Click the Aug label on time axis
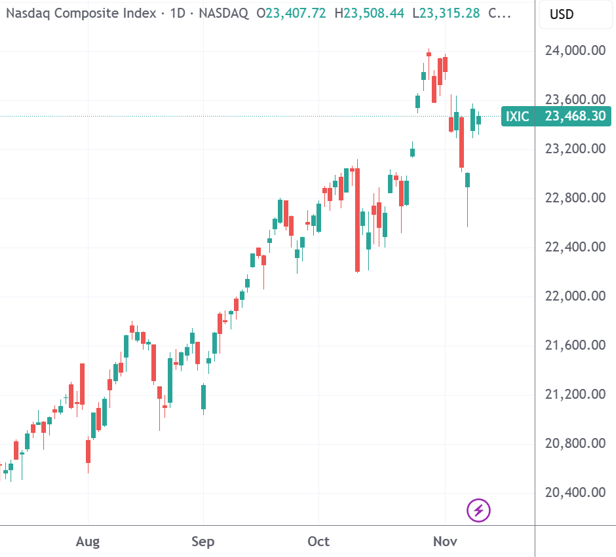Image resolution: width=616 pixels, height=557 pixels. (88, 541)
